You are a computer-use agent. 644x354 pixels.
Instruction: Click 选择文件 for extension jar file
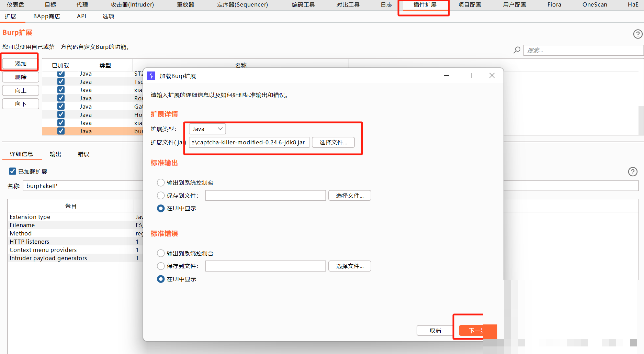coord(333,142)
